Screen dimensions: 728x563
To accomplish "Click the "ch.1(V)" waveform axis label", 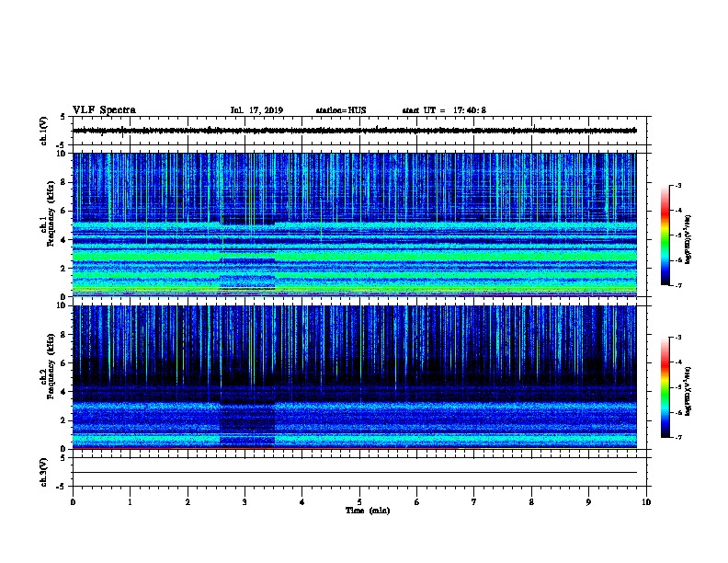I will click(44, 131).
